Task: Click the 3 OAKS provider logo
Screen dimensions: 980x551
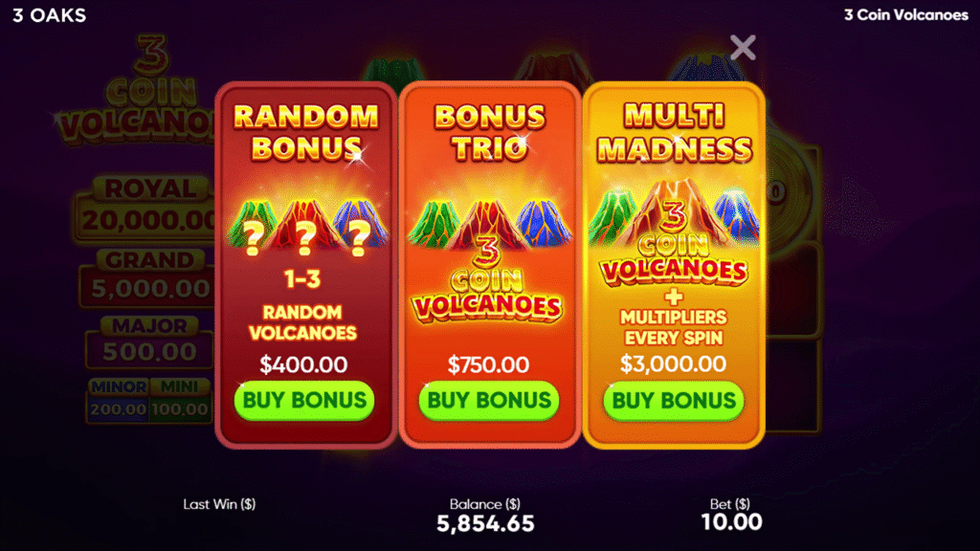Action: 50,15
